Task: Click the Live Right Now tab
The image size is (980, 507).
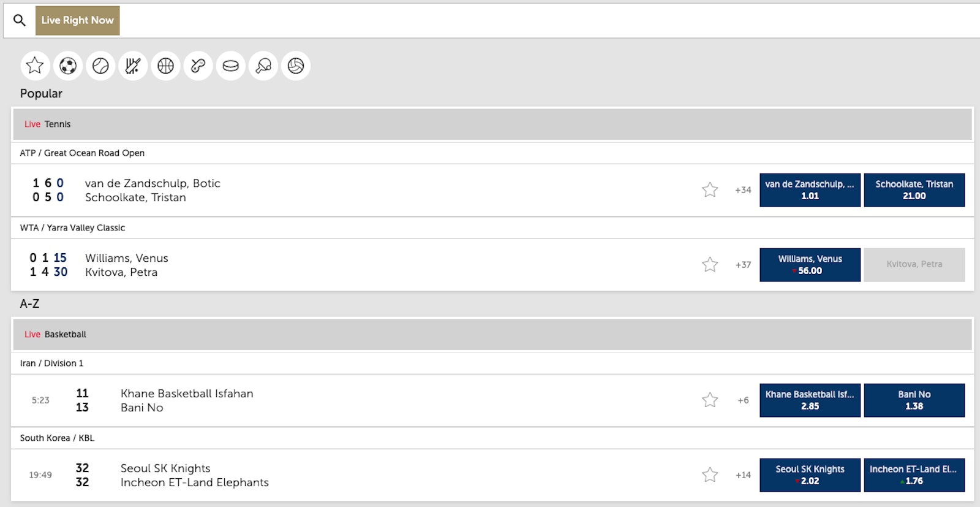Action: click(x=77, y=20)
